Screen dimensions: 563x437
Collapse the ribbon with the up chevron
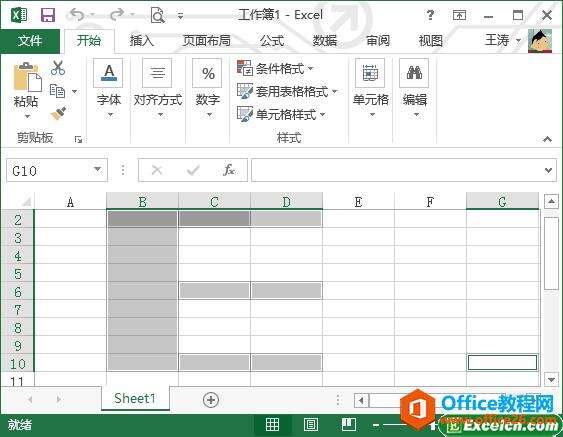(x=547, y=139)
